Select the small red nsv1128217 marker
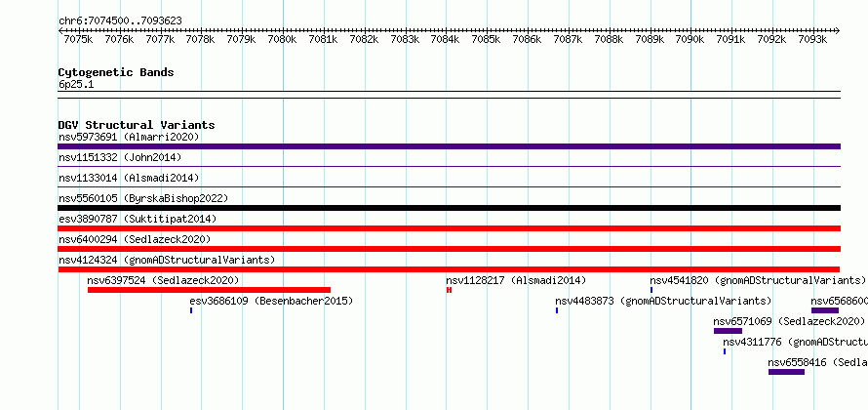868x410 pixels. click(x=449, y=290)
